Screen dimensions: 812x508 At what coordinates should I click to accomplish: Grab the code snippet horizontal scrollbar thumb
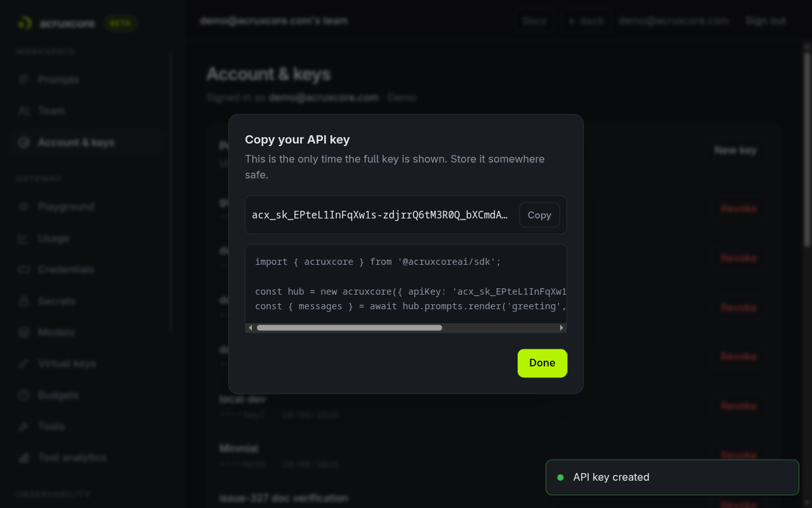click(x=350, y=328)
